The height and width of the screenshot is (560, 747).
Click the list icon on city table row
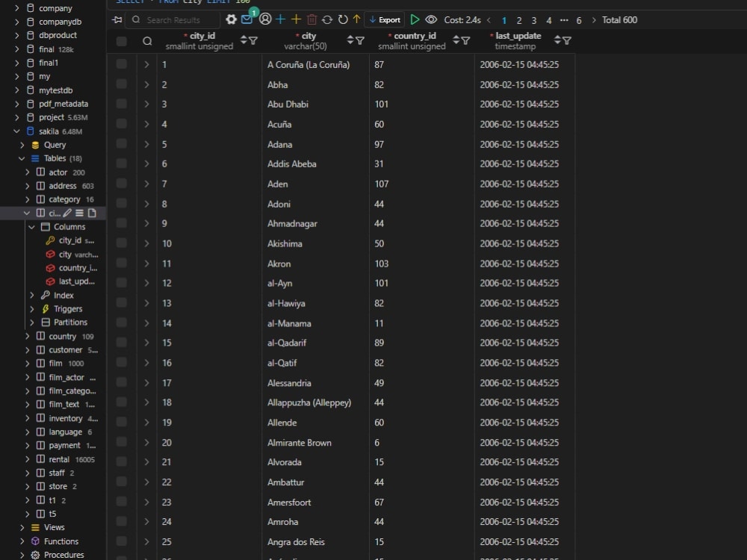80,213
